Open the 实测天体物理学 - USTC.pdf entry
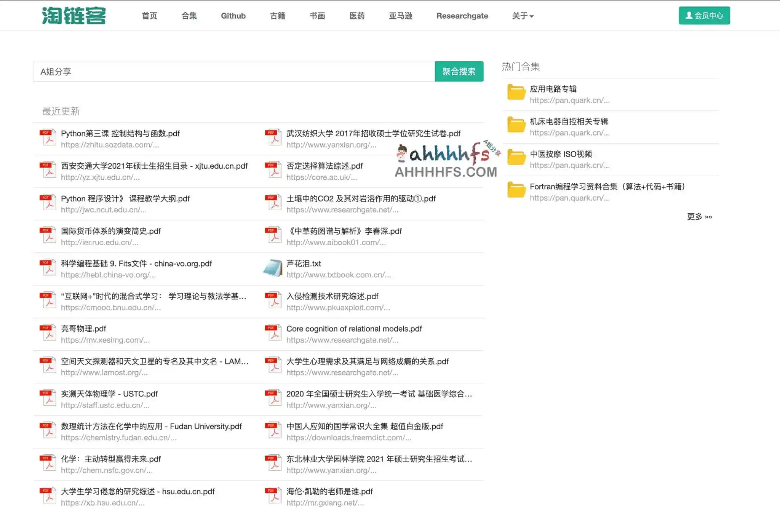This screenshot has width=780, height=532. point(109,394)
